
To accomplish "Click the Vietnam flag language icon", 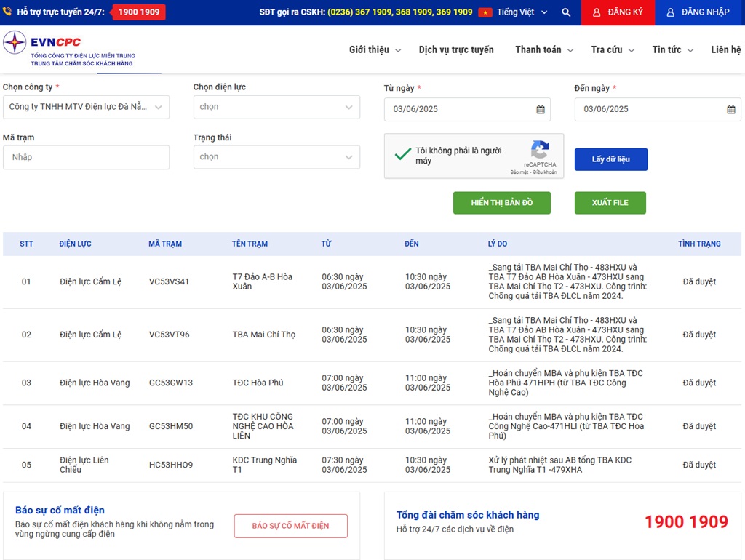I will click(485, 12).
